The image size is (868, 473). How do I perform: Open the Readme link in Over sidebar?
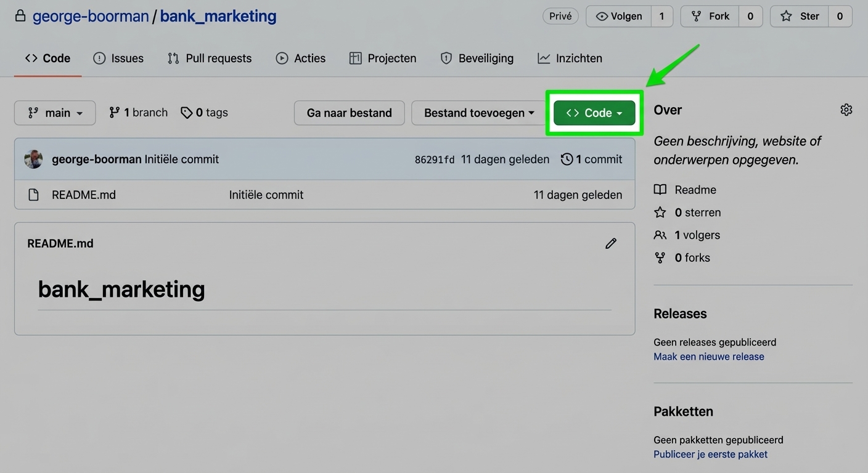pyautogui.click(x=685, y=190)
